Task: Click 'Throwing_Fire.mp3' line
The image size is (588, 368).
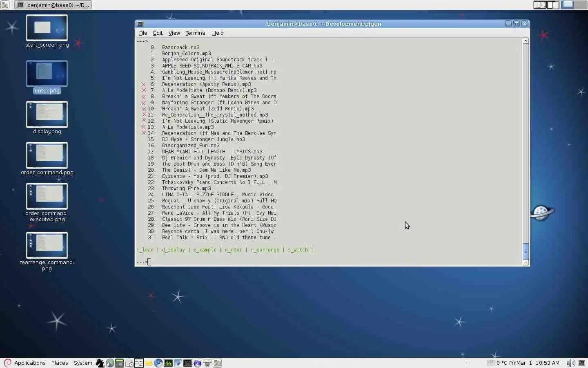Action: 186,188
